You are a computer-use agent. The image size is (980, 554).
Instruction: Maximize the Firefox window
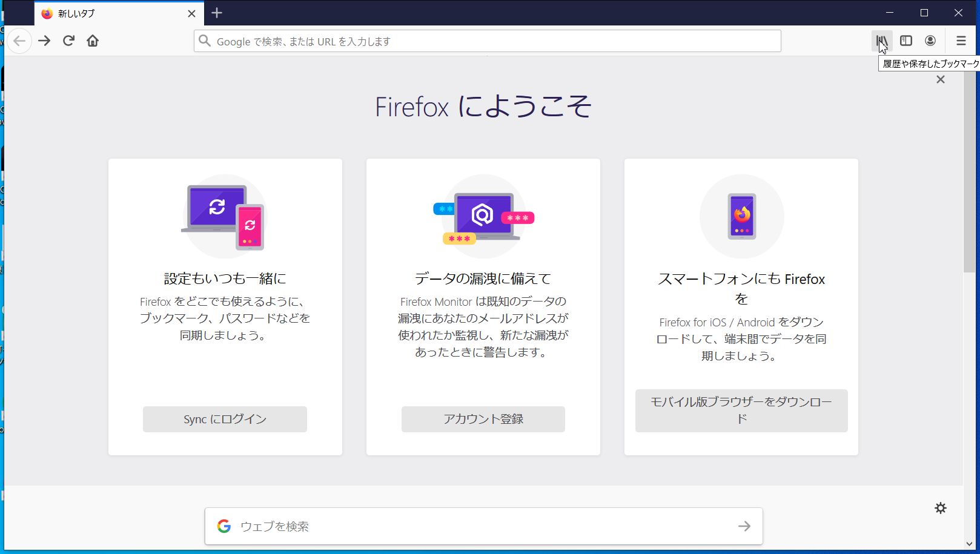click(x=924, y=13)
